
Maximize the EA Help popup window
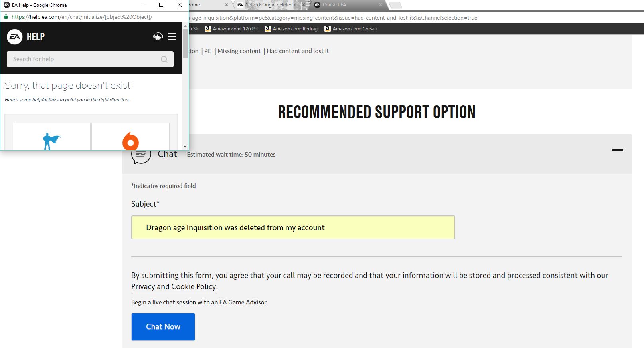click(x=161, y=5)
